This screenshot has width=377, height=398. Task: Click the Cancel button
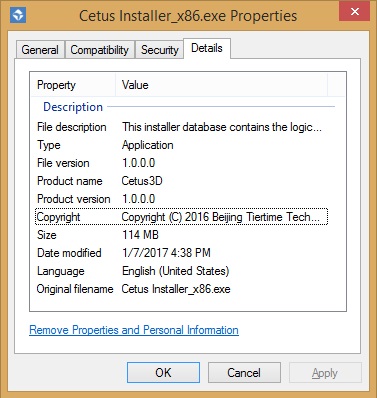pyautogui.click(x=244, y=372)
